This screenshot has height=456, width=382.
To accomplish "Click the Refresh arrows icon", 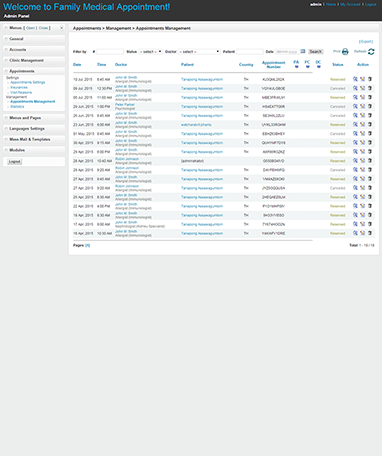I will [x=371, y=52].
